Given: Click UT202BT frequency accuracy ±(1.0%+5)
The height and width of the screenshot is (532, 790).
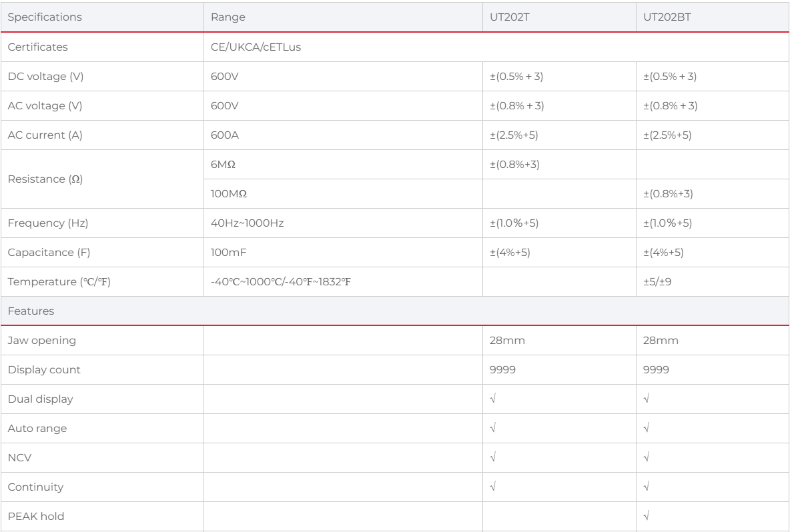Looking at the screenshot, I should [x=667, y=223].
